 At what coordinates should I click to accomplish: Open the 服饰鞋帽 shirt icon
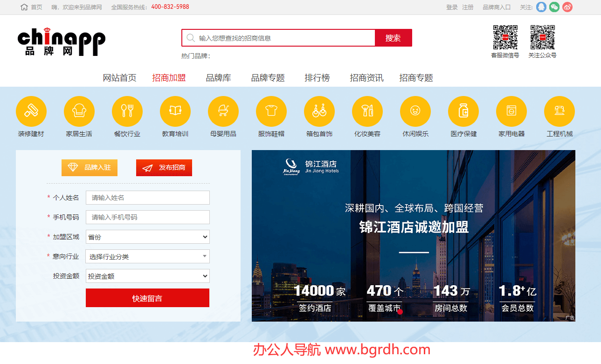click(x=271, y=111)
